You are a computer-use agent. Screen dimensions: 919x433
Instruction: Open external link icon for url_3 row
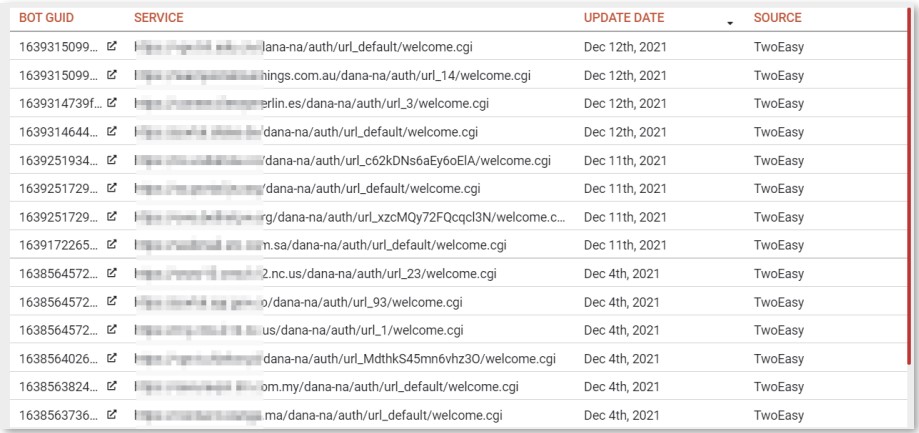pyautogui.click(x=111, y=103)
